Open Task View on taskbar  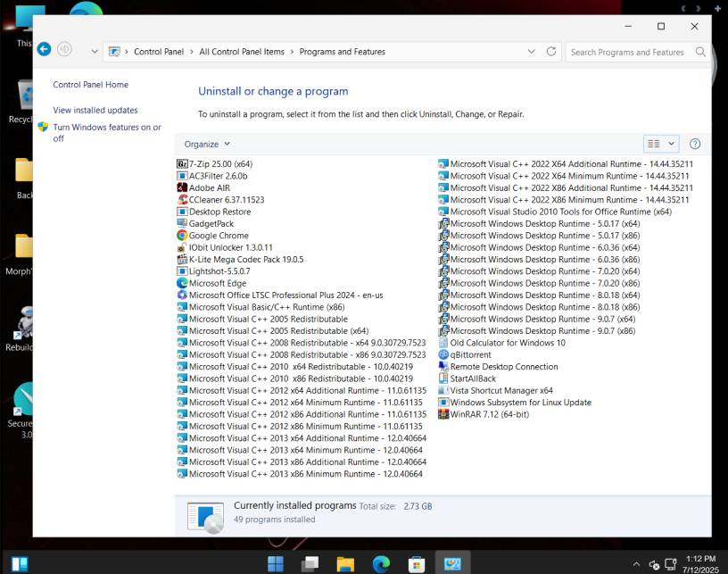(x=310, y=564)
